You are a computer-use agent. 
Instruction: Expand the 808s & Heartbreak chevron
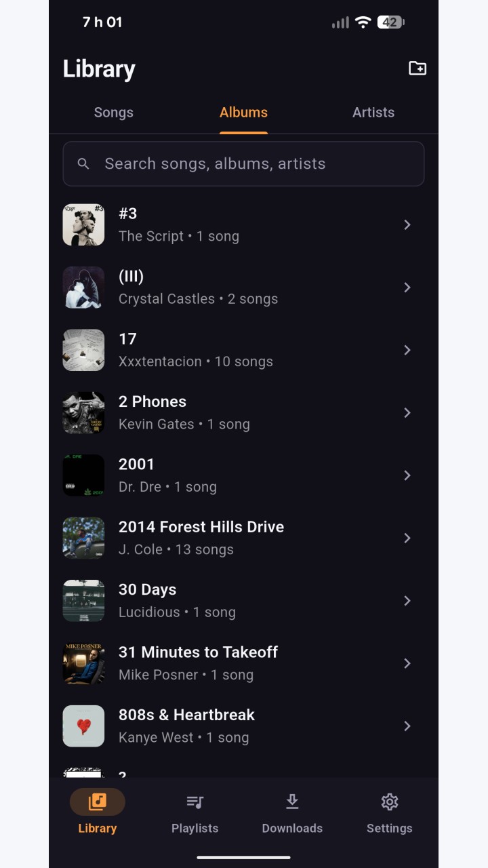[407, 726]
